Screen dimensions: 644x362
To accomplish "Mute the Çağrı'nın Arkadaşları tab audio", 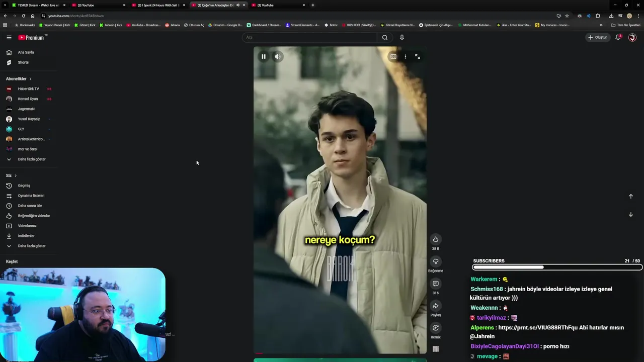I will tap(238, 5).
